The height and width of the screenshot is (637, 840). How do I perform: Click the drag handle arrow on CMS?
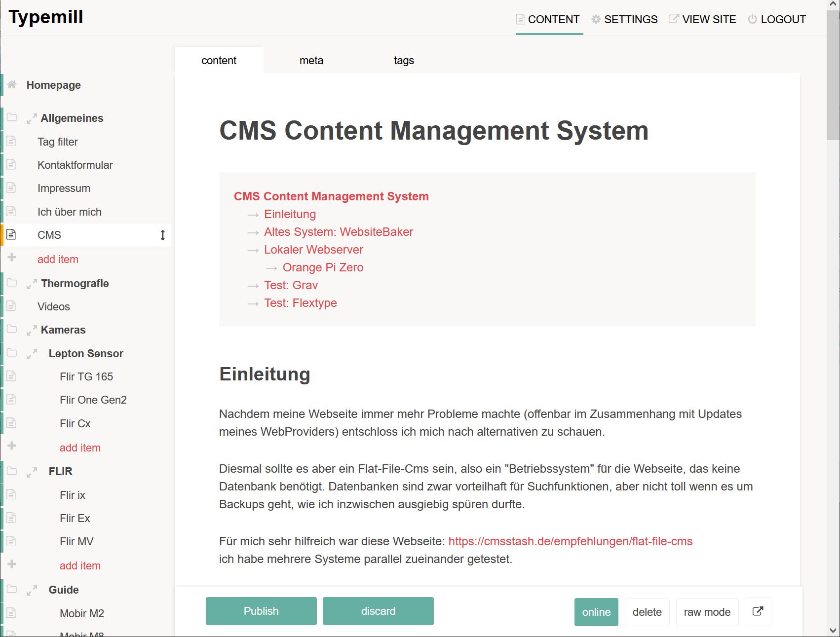point(162,235)
